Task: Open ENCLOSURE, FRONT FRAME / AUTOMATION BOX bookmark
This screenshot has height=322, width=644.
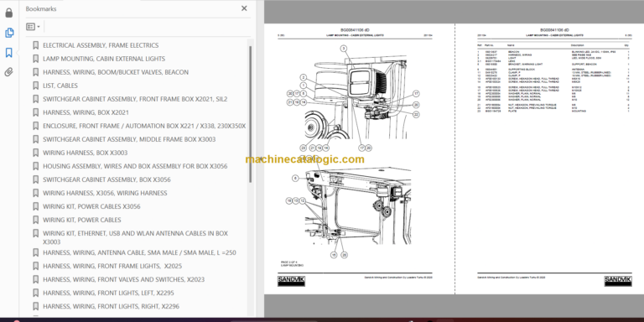Action: click(144, 126)
